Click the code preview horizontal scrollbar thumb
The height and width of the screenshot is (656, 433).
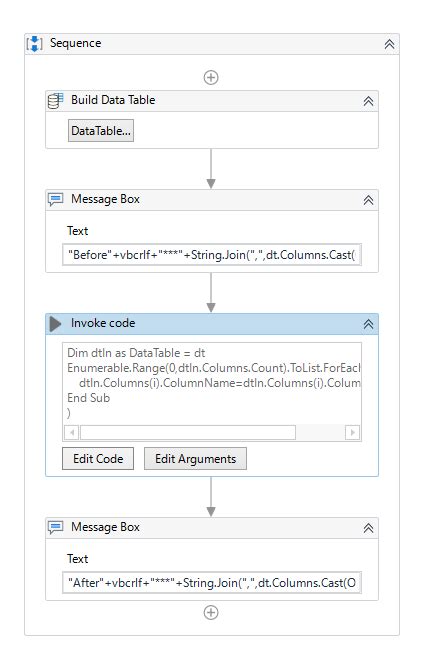point(188,432)
